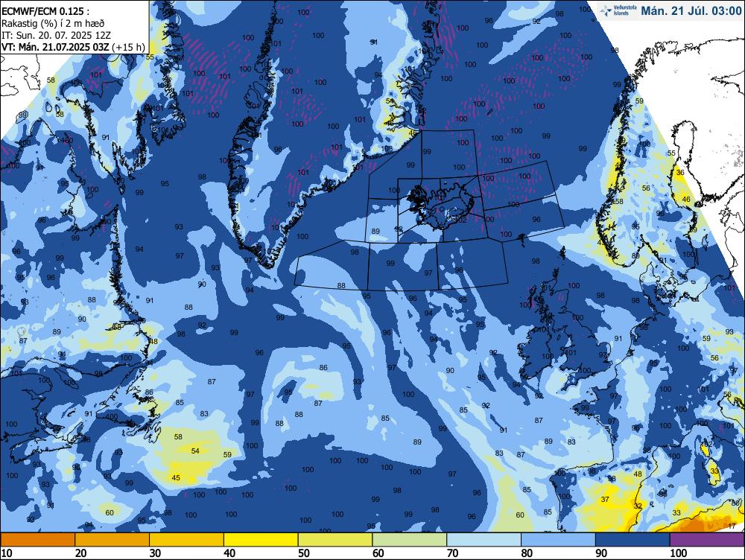Click the legend scale label '20'
The image size is (745, 560).
80,553
